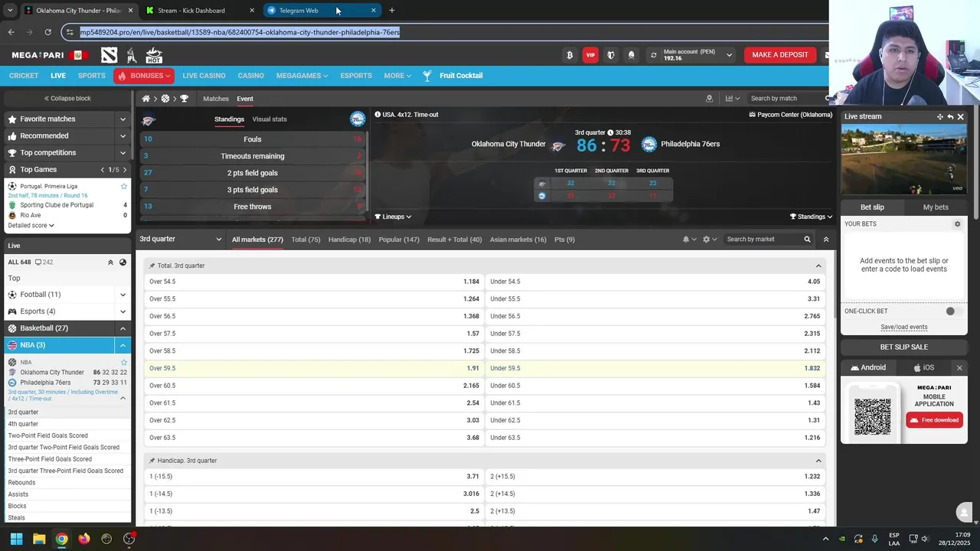
Task: Go to previous Top Games page
Action: 103,170
